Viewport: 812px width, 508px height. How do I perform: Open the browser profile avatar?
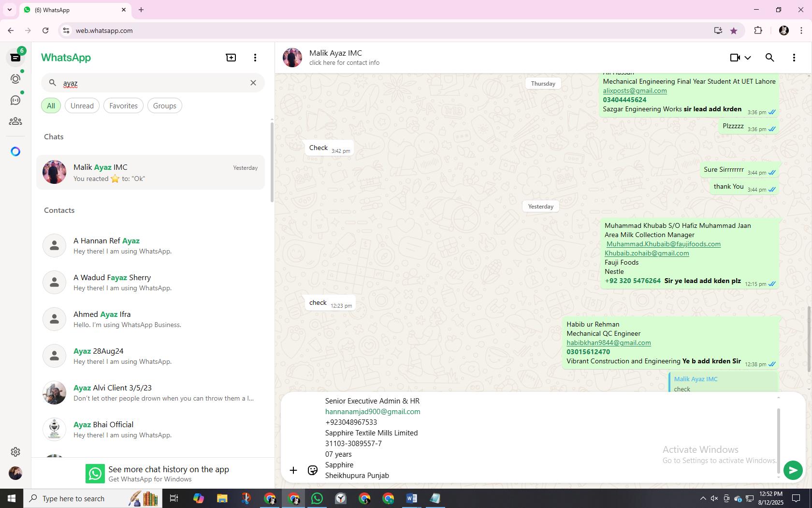click(x=784, y=30)
